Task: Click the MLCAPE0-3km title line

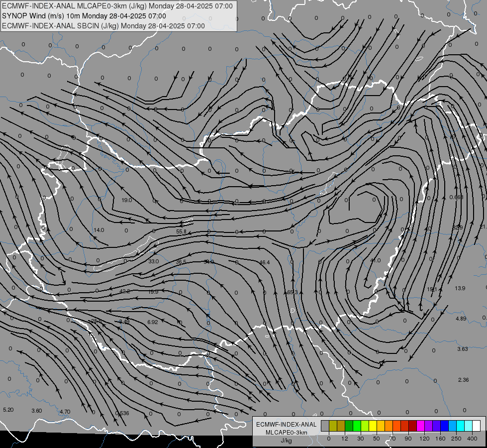Action: pos(117,6)
